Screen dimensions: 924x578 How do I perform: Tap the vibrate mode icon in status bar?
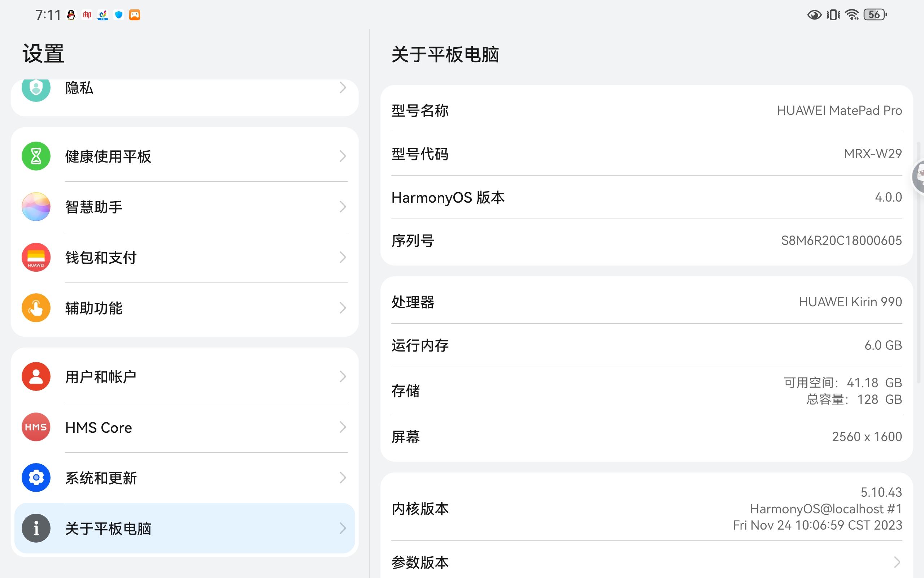833,15
